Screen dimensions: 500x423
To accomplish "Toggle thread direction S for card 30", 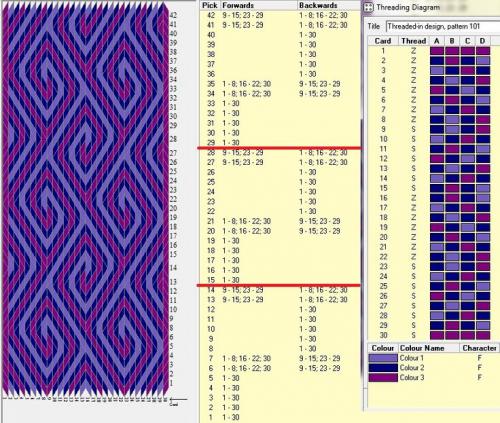I will [x=413, y=335].
